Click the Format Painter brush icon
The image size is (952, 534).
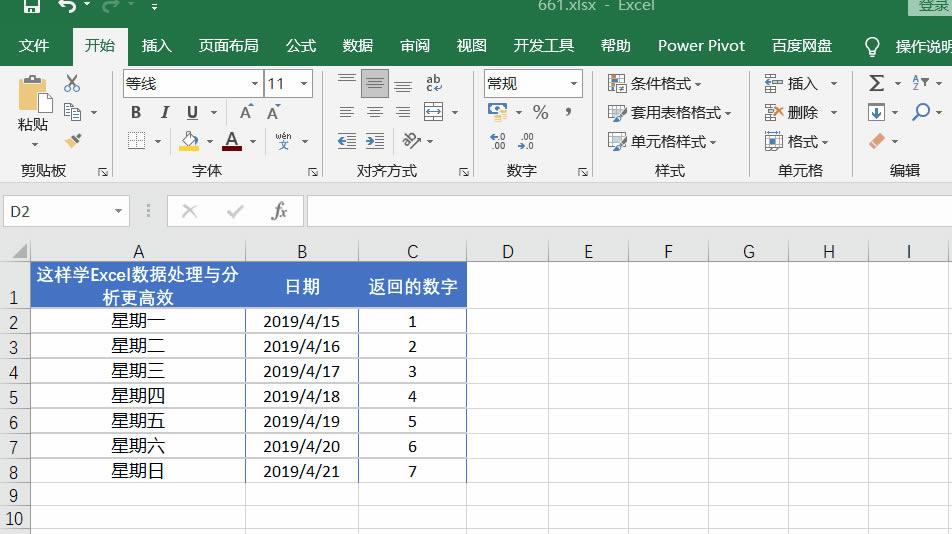[72, 141]
